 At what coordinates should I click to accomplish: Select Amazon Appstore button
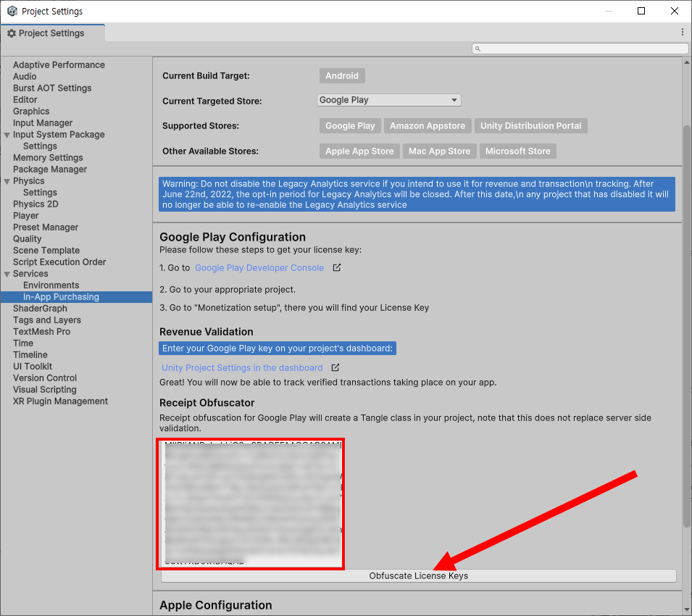point(428,126)
